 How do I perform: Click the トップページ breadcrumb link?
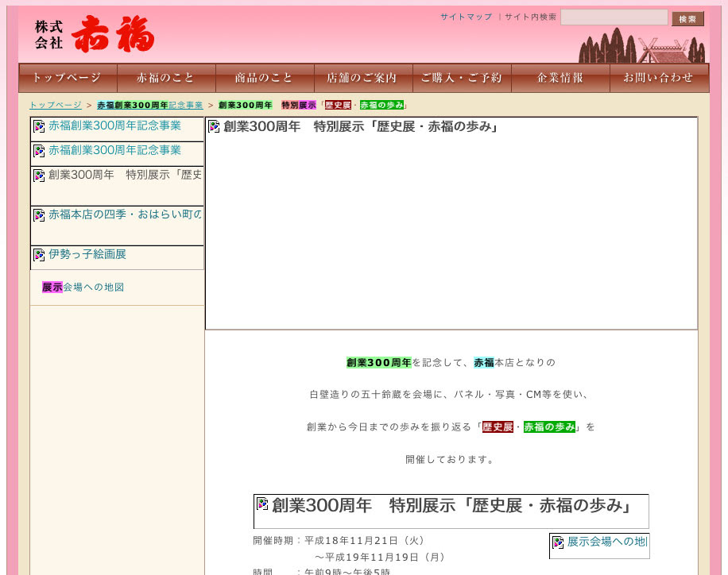56,106
